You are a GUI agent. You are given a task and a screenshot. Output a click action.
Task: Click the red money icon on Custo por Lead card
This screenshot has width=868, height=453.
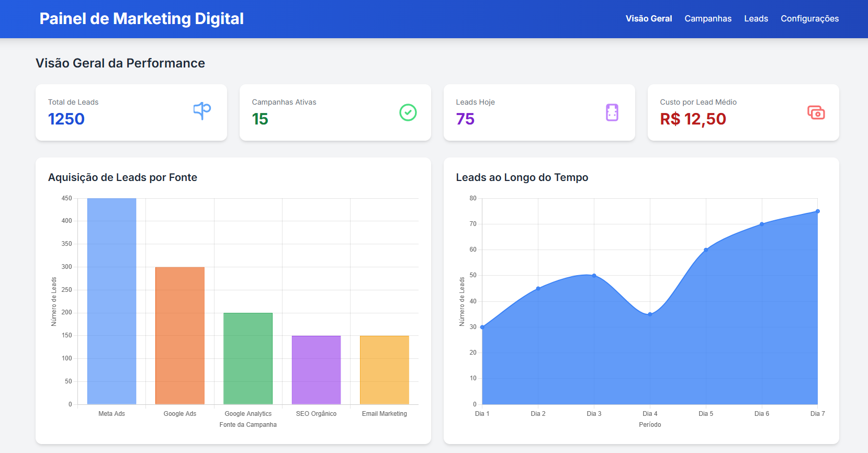click(816, 112)
